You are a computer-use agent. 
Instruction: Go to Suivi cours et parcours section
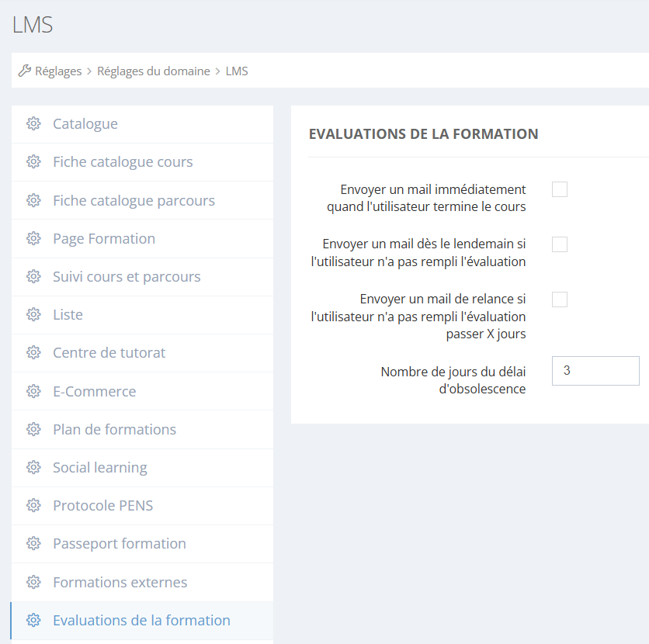tap(127, 277)
